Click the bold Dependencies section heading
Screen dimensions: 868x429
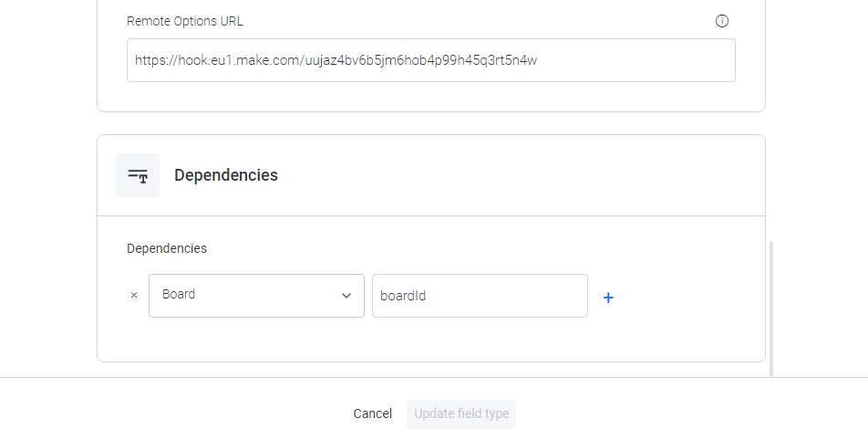226,175
